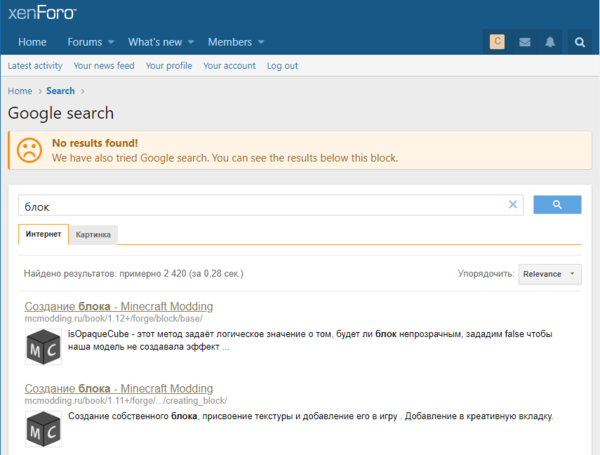Expand the Members dropdown arrow

click(x=261, y=42)
